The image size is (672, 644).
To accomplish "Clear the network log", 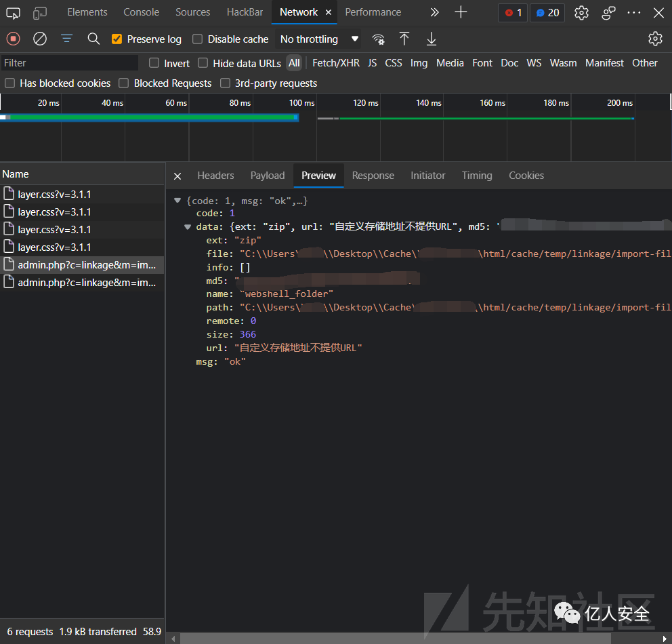I will [40, 39].
